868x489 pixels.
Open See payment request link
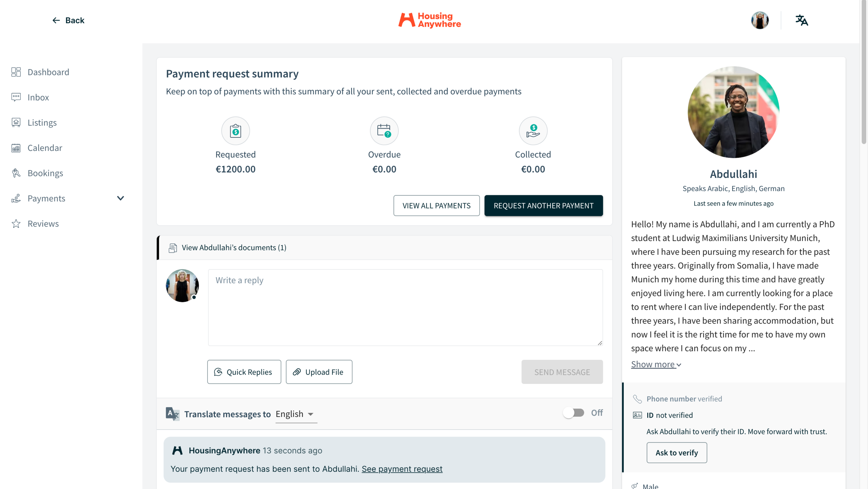(x=402, y=469)
